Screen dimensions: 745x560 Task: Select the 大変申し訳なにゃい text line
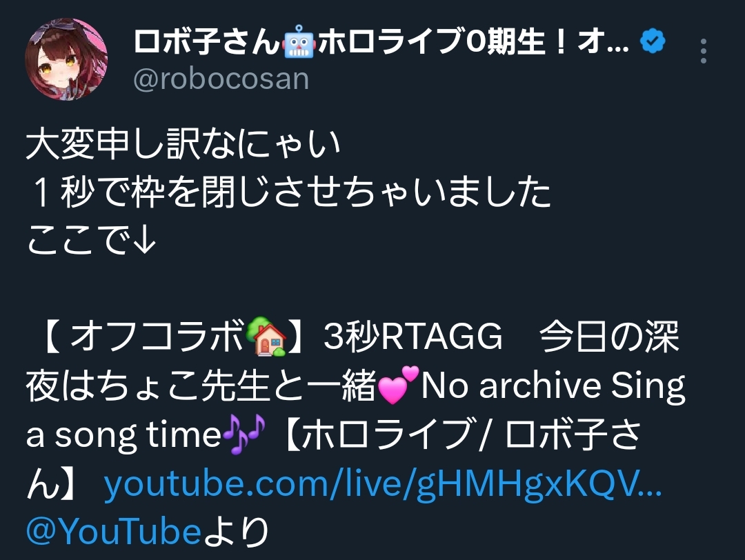pyautogui.click(x=183, y=144)
